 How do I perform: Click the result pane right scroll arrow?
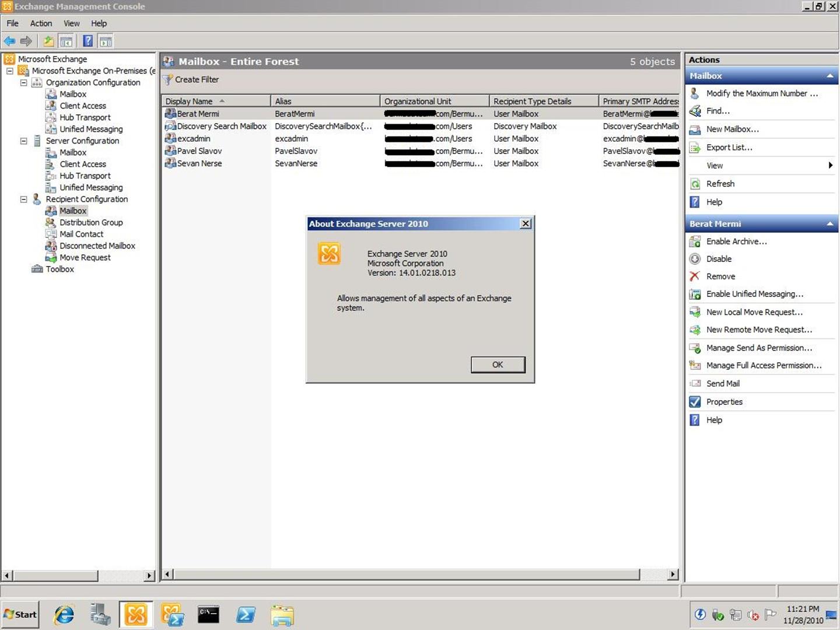pos(673,575)
